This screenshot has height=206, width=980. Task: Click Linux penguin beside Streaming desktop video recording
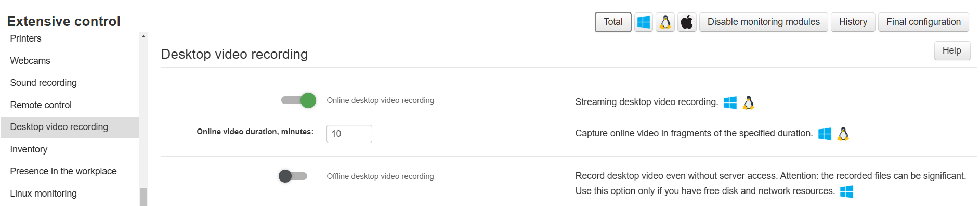coord(749,102)
